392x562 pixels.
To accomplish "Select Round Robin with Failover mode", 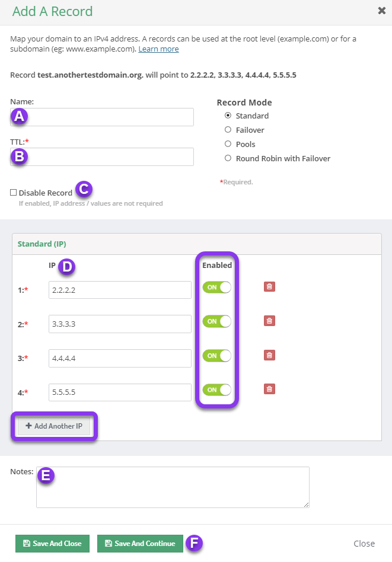I will [x=228, y=158].
